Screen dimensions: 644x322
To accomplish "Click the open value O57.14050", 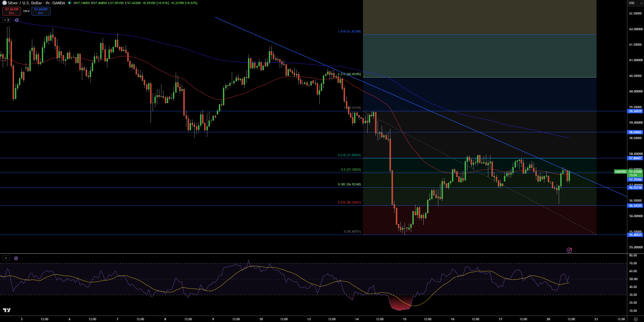I will (82, 3).
